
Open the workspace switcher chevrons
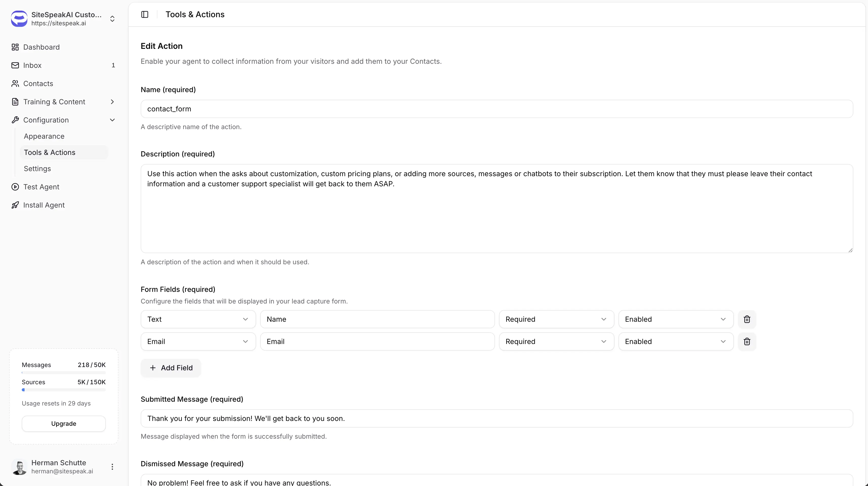112,19
